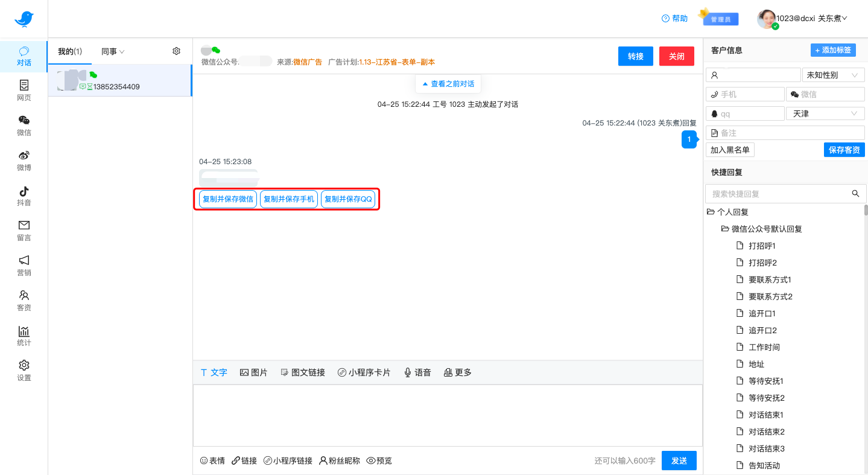The image size is (868, 475).
Task: Open the conversation settings gear icon
Action: click(x=176, y=51)
